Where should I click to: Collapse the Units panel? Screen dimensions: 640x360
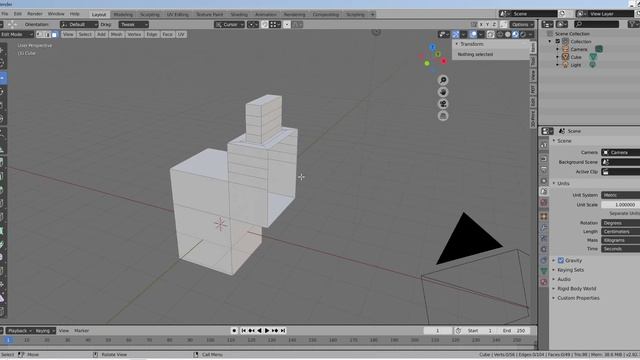pyautogui.click(x=563, y=183)
